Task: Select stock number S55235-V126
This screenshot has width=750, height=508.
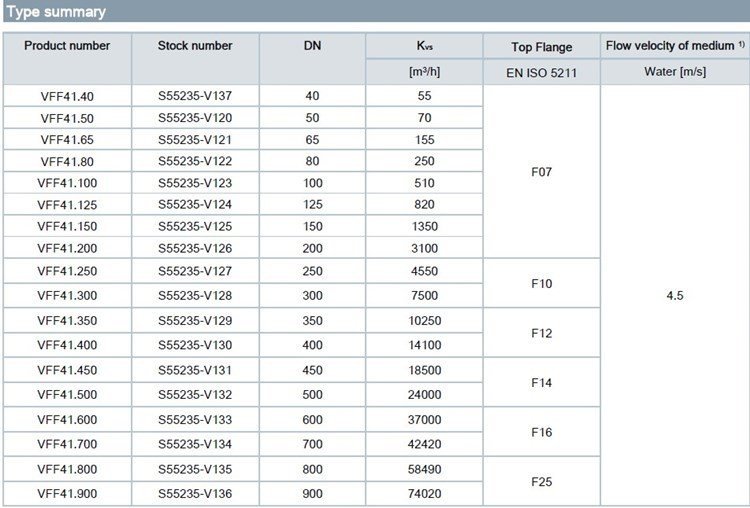Action: click(195, 248)
